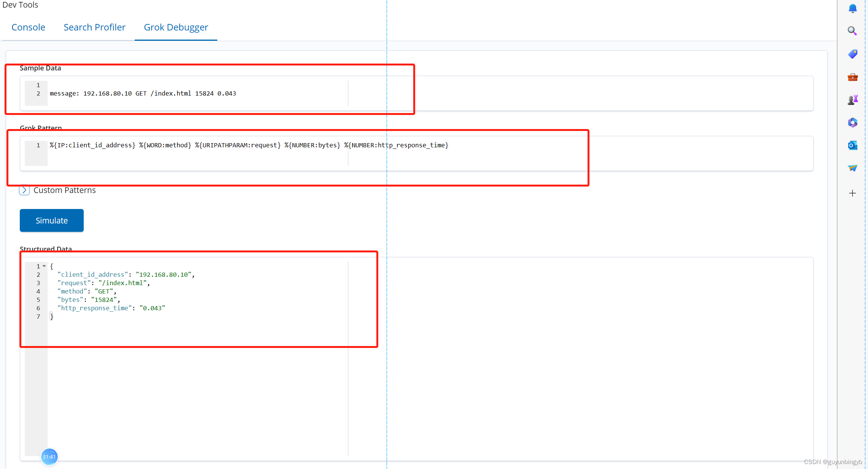
Task: Switch to the Search Profiler tab
Action: click(x=94, y=27)
